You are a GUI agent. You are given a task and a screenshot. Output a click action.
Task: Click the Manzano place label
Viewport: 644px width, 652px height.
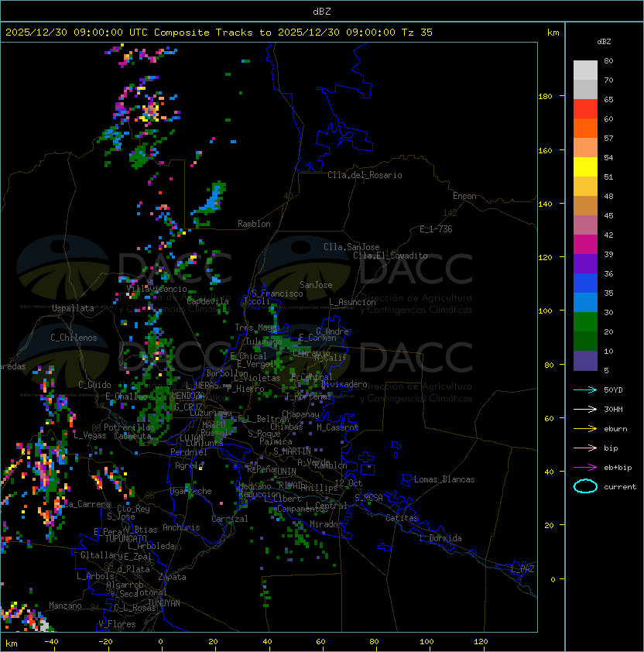[65, 606]
